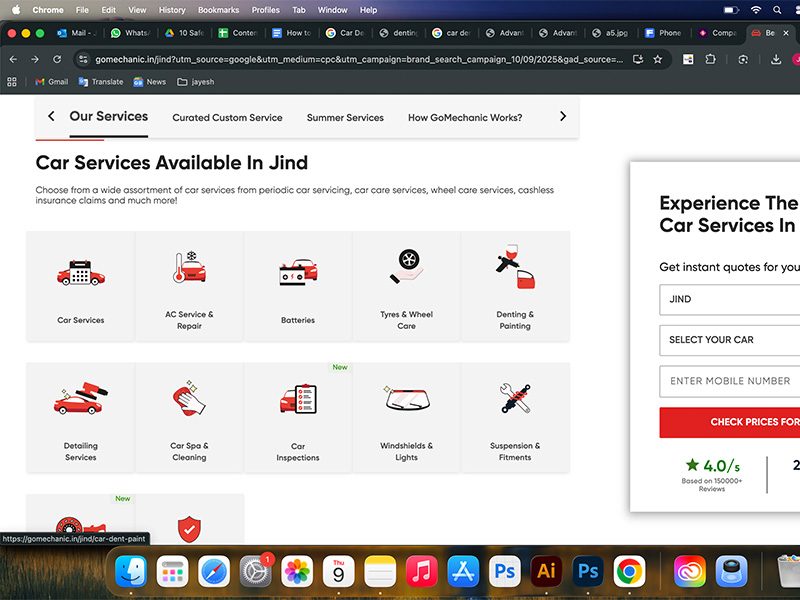Choose Tyres & Wheel Care icon
Screen dimensions: 800x600
[x=406, y=286]
